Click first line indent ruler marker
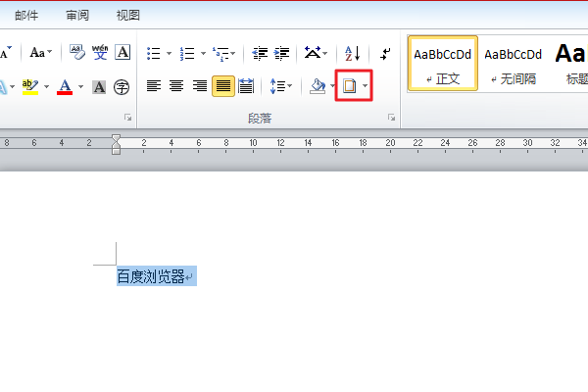Viewport: 588px width, 392px height. pos(116,138)
